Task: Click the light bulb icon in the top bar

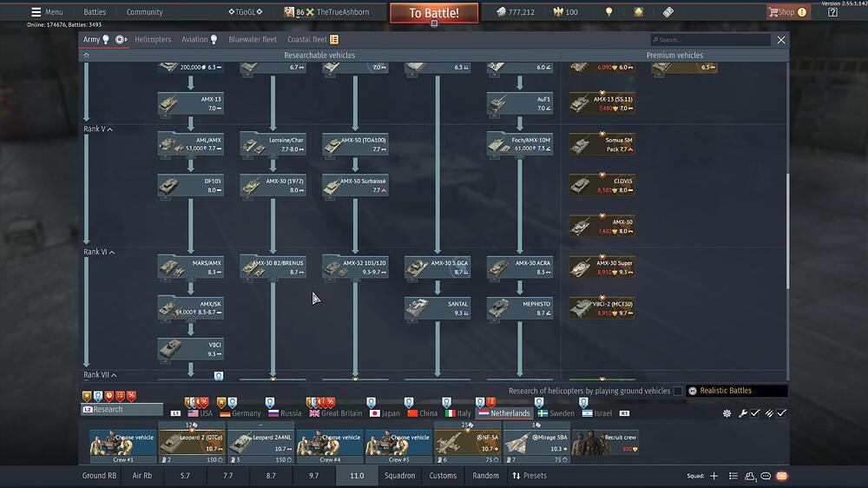Action: point(609,11)
